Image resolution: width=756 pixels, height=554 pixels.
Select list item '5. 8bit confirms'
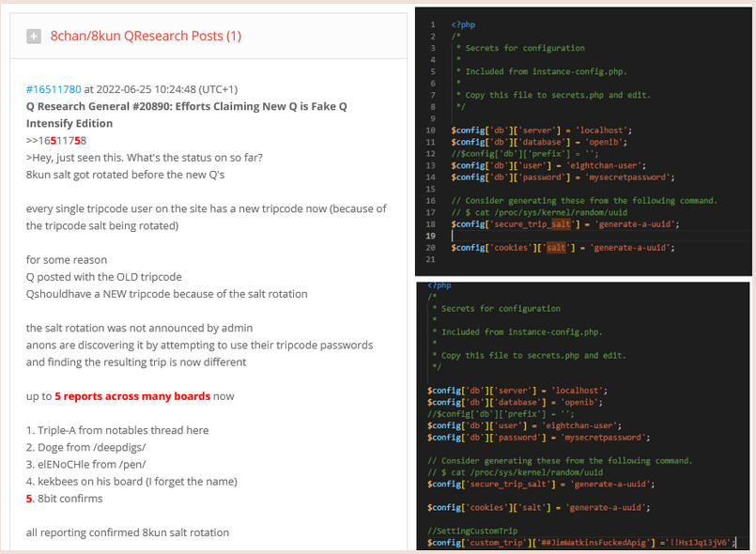[x=64, y=498]
